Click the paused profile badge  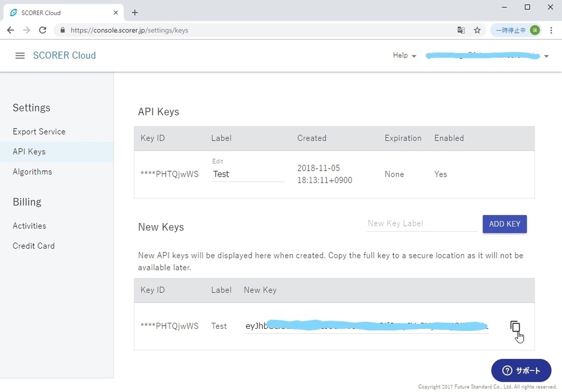coord(516,30)
